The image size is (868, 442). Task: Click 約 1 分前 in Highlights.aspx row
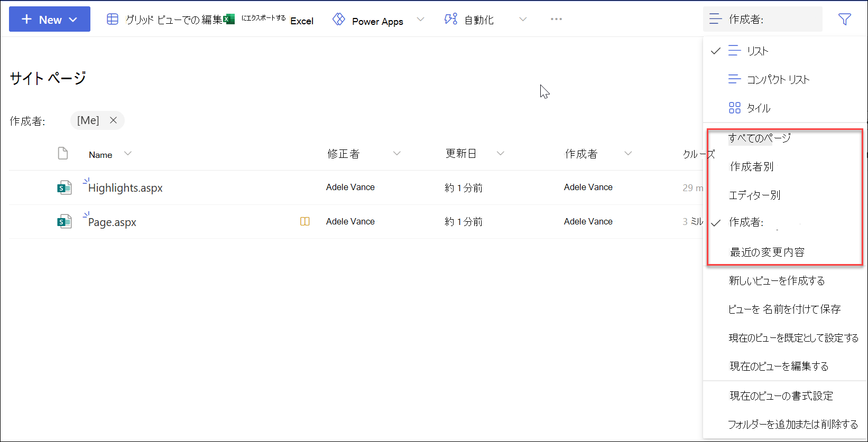464,188
